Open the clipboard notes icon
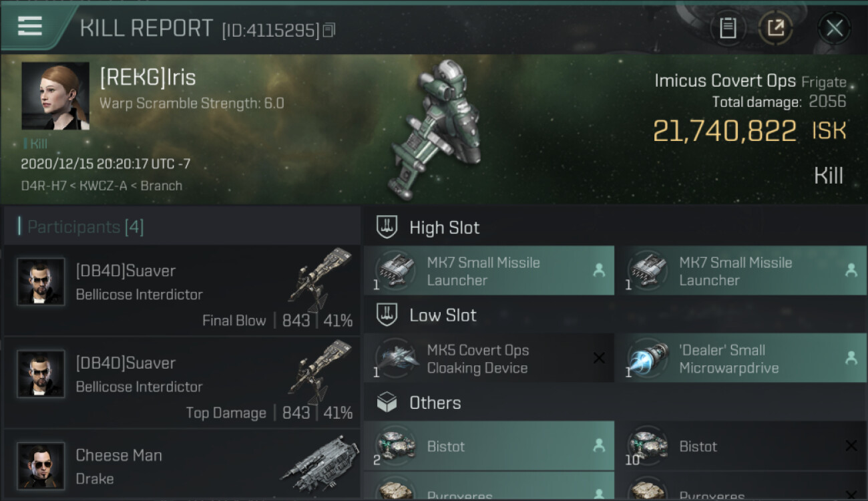 click(728, 28)
